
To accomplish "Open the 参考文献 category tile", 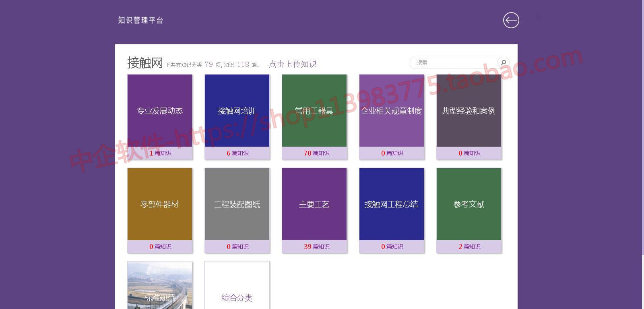I will (469, 204).
